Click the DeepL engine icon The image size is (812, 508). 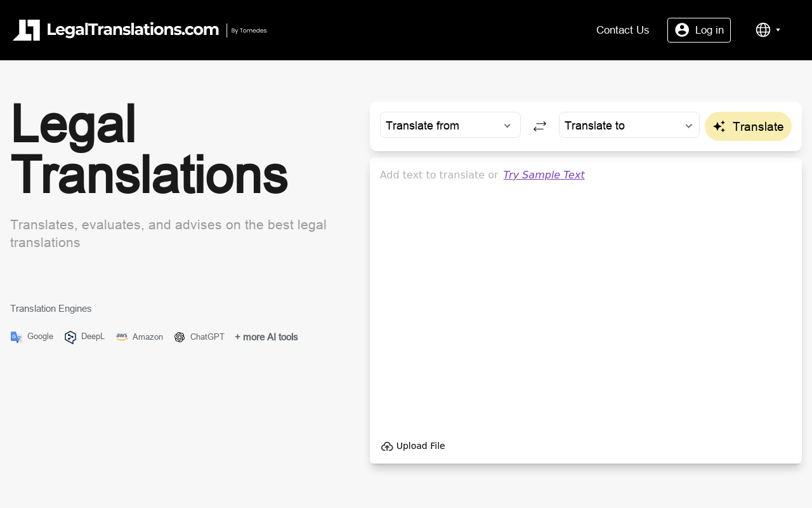70,337
